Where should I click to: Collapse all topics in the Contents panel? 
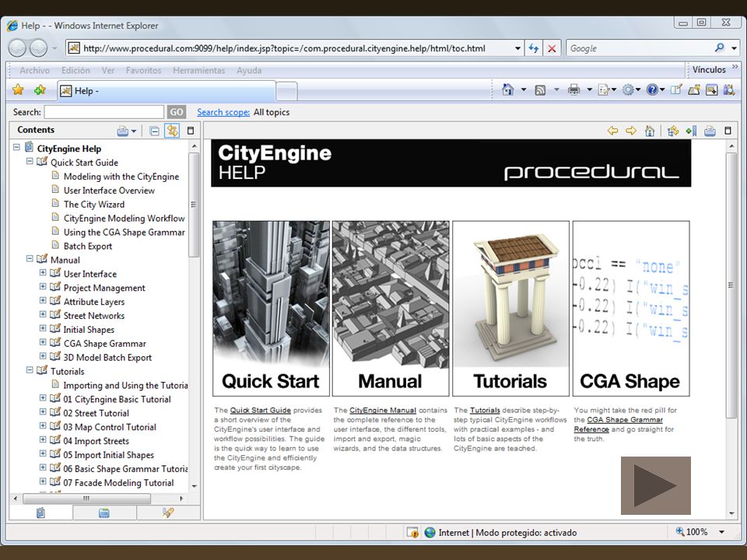[x=154, y=131]
